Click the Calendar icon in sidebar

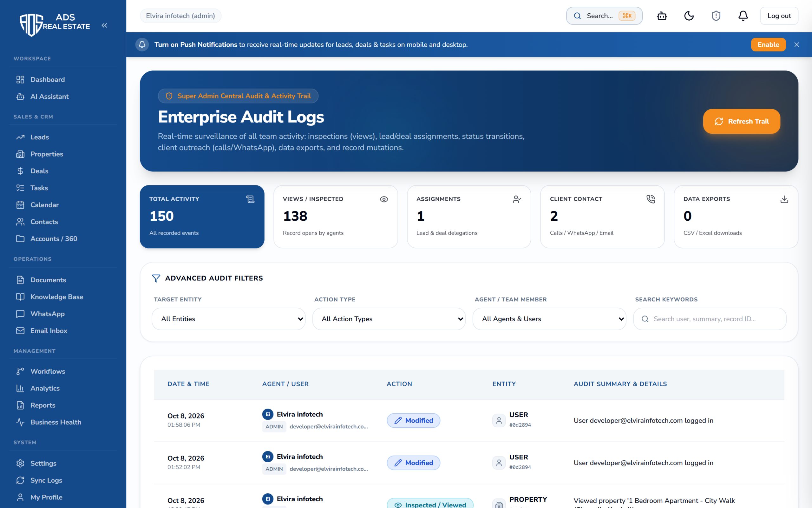pos(20,205)
